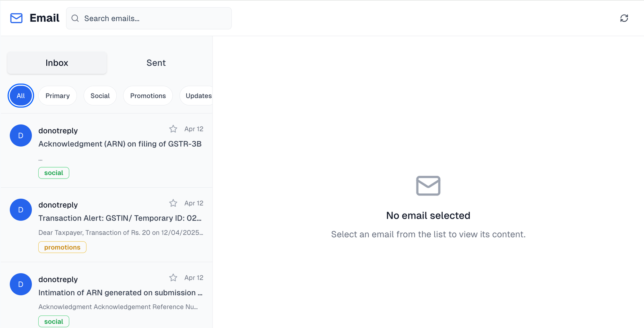Select the Updates filter chip
Image resolution: width=644 pixels, height=328 pixels.
point(197,95)
